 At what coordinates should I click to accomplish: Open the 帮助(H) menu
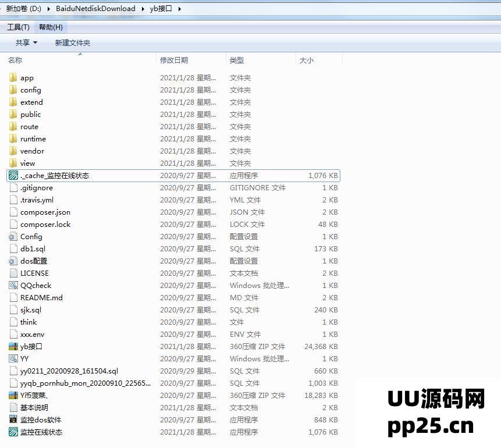(x=51, y=27)
